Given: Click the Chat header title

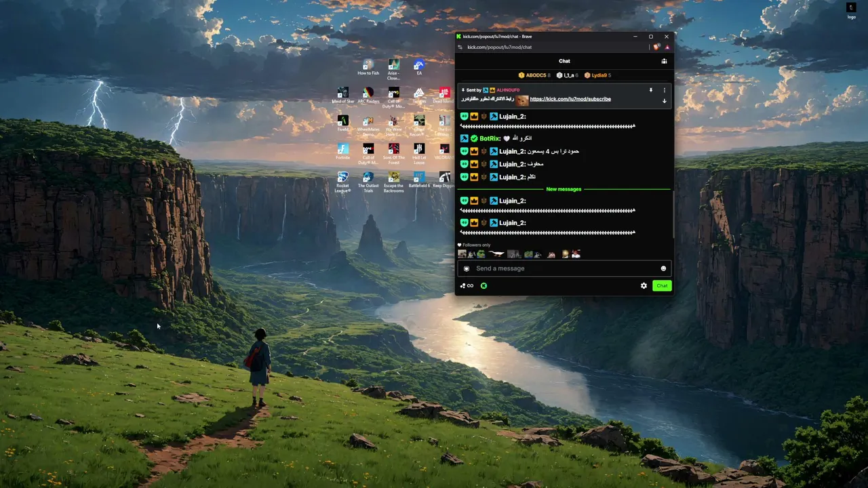Looking at the screenshot, I should click(x=564, y=61).
